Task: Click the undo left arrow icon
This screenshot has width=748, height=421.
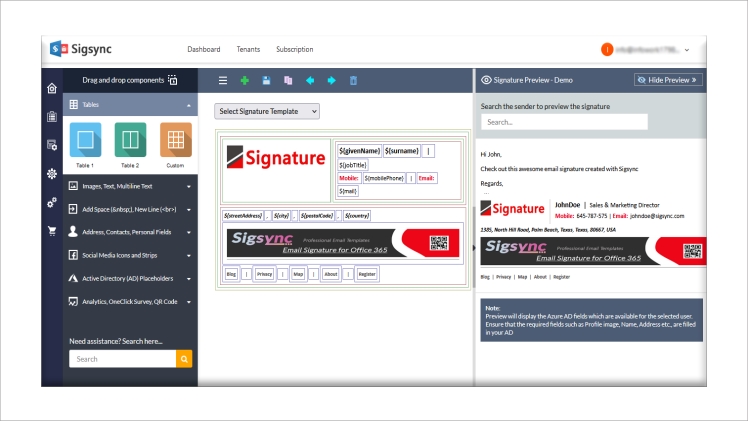Action: tap(310, 81)
